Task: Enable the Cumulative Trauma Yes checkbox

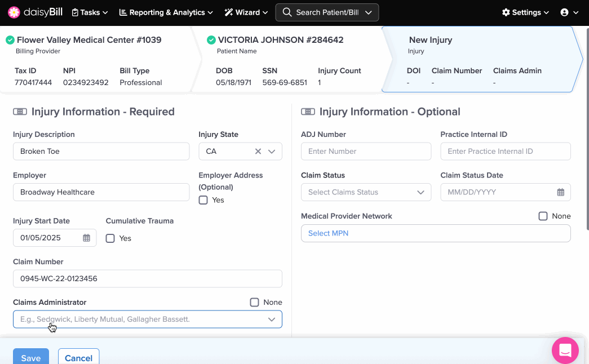Action: (110, 238)
